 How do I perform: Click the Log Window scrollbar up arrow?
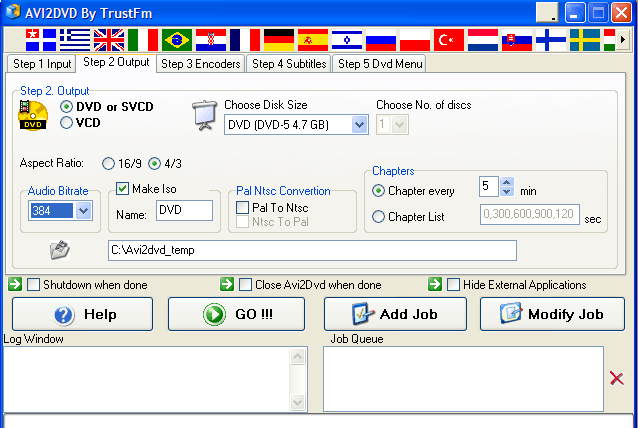coord(297,357)
